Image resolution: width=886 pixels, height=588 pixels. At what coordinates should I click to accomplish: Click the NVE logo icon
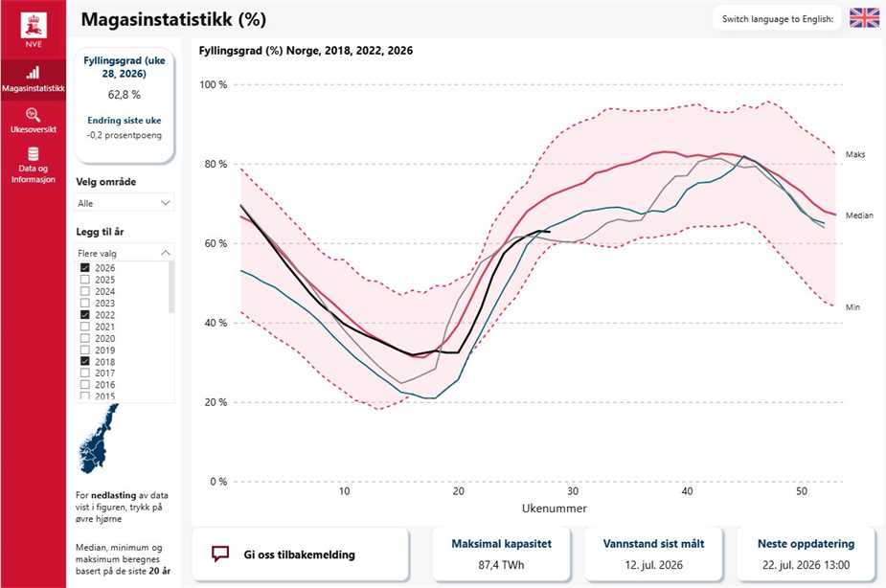tap(34, 26)
